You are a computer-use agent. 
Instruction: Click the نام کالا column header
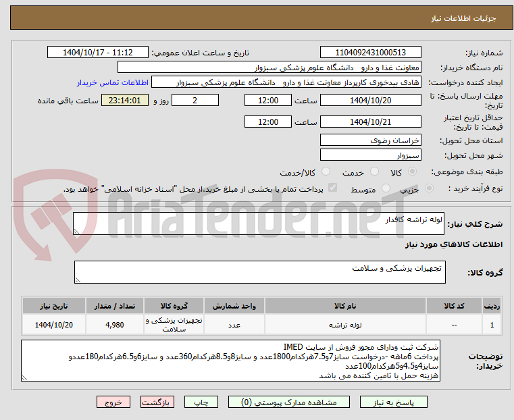(345, 306)
